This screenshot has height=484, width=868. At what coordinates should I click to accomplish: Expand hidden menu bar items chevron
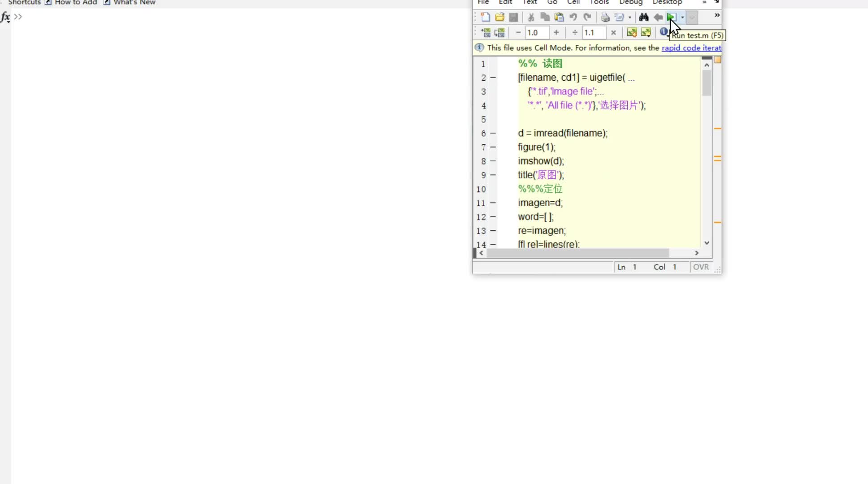pos(704,2)
